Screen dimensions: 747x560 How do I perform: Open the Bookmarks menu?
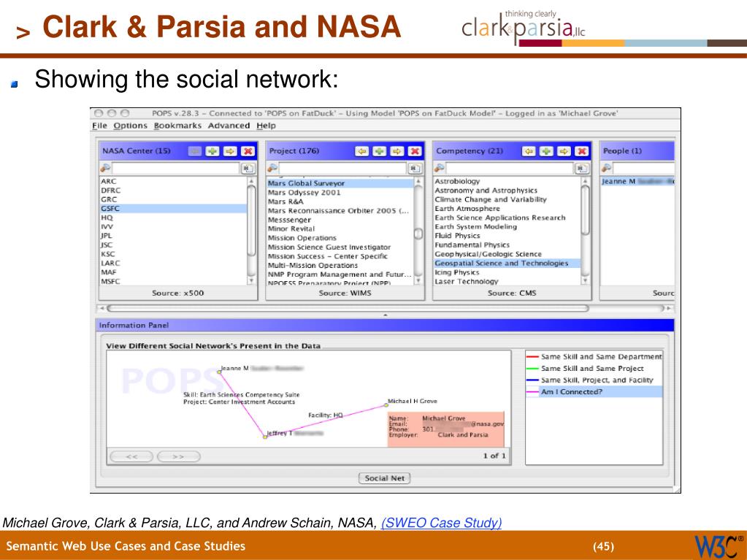click(177, 126)
